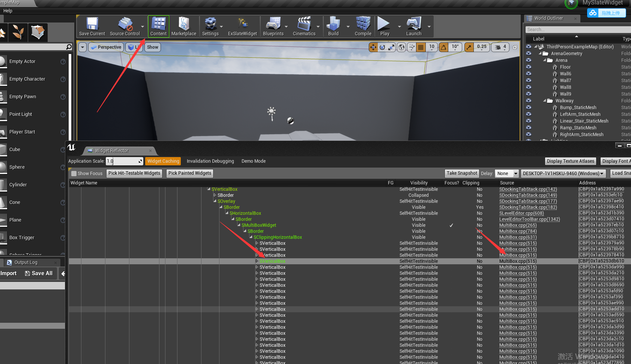Open the Delay dropdown showing None
Screen dimensions: 631x364
(x=507, y=173)
